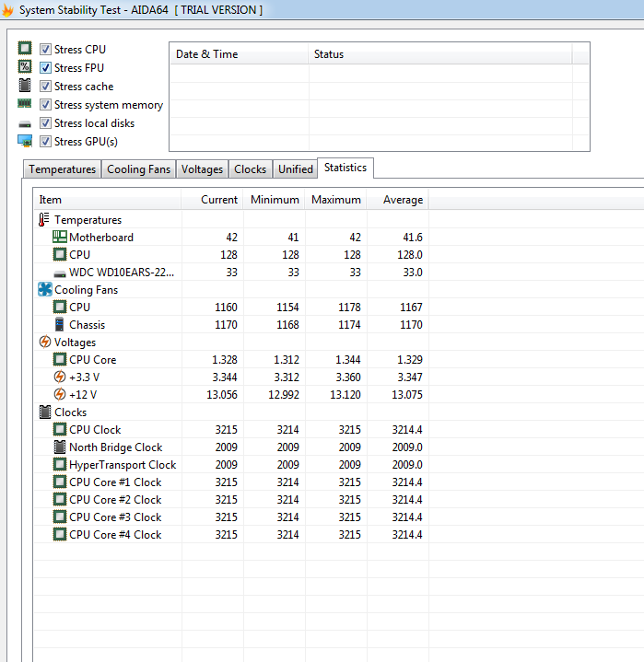Click the chip icon in CPU temperature row
This screenshot has width=644, height=662.
pyautogui.click(x=60, y=255)
